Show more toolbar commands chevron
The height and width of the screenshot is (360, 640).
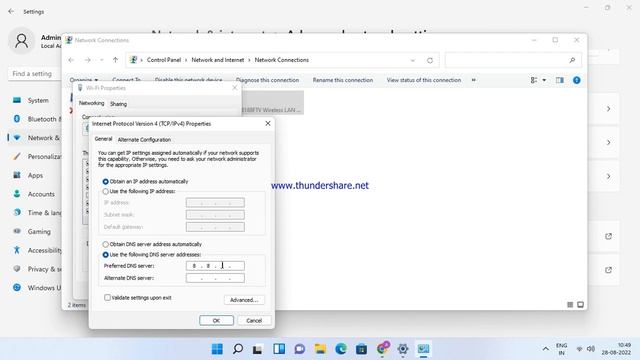click(473, 80)
